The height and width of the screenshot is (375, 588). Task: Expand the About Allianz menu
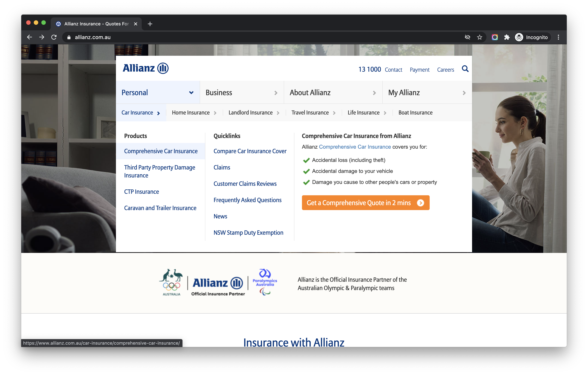pyautogui.click(x=333, y=92)
